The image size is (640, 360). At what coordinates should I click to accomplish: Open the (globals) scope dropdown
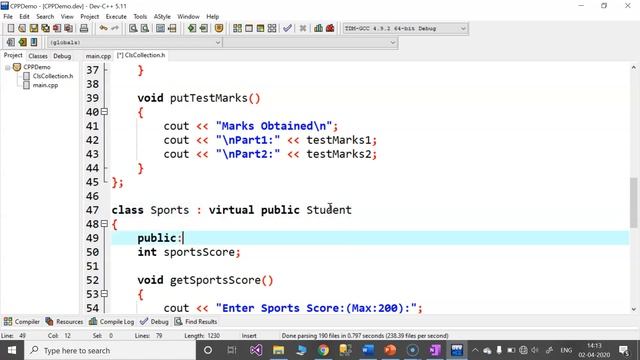coord(135,42)
